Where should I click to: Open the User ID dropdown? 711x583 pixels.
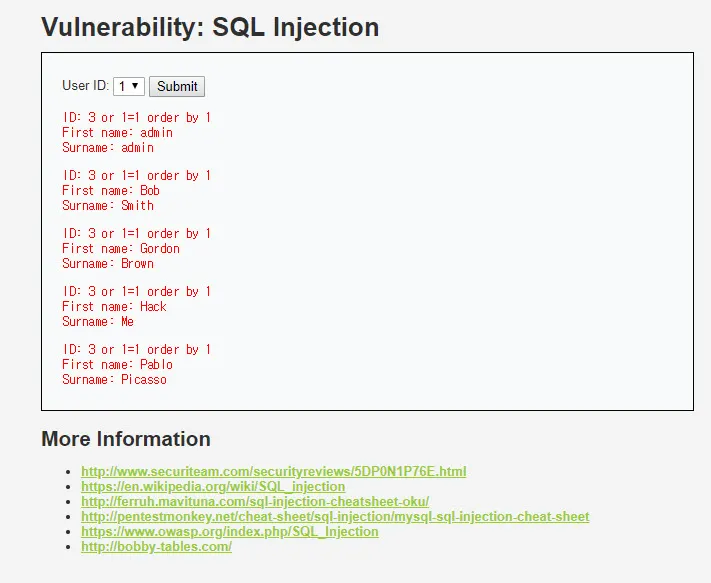point(129,87)
